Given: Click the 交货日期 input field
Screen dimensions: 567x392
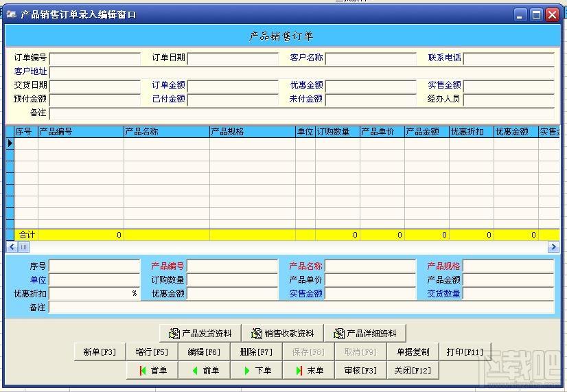Looking at the screenshot, I should coord(95,86).
